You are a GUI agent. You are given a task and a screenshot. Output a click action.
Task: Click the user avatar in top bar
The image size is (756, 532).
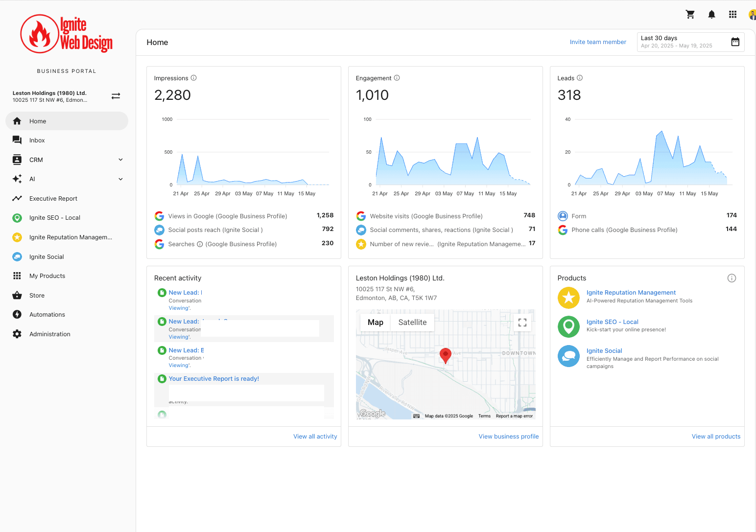coord(752,15)
